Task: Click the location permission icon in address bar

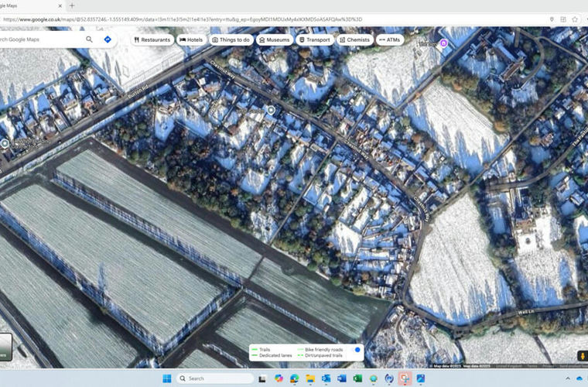Action: click(552, 19)
